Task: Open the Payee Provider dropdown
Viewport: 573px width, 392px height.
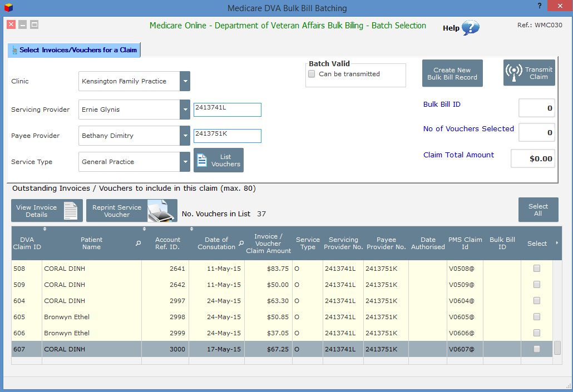Action: pyautogui.click(x=185, y=136)
